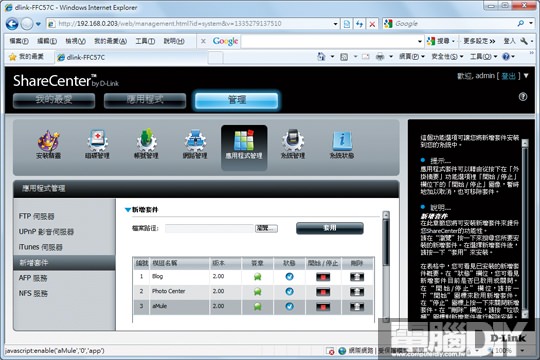Open the search provider dropdown arrow
This screenshot has width=540, height=360.
pos(531,23)
